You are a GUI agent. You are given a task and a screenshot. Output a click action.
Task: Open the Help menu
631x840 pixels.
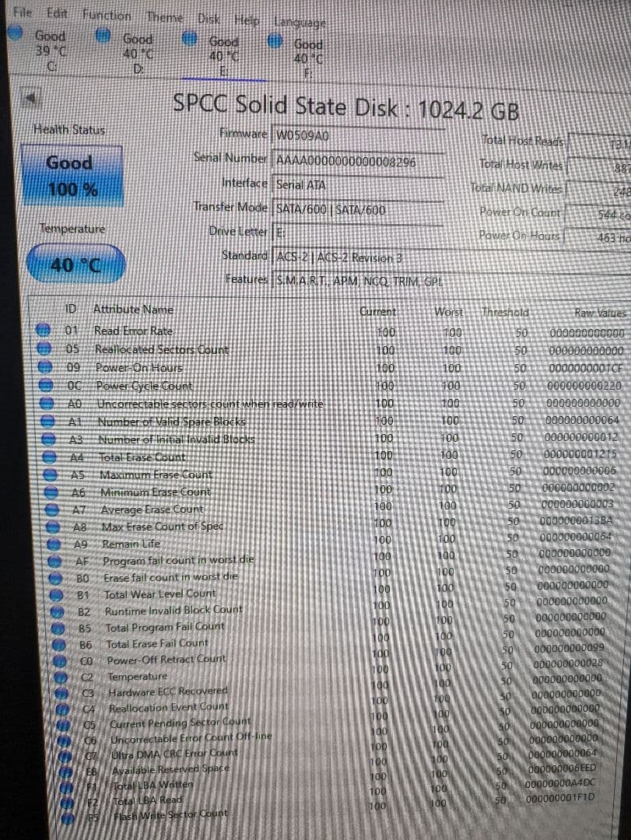point(247,21)
